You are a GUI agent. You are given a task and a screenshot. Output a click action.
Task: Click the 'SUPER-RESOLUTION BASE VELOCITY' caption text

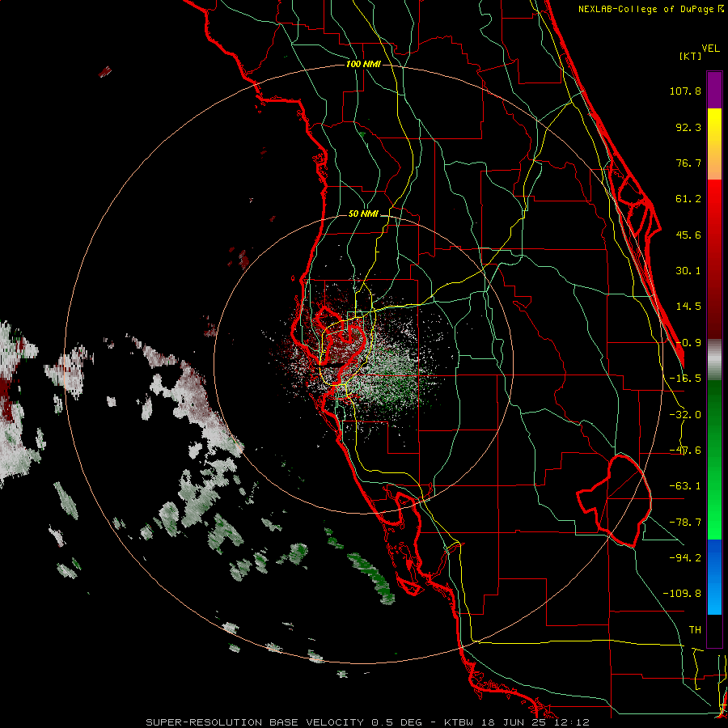pos(256,722)
